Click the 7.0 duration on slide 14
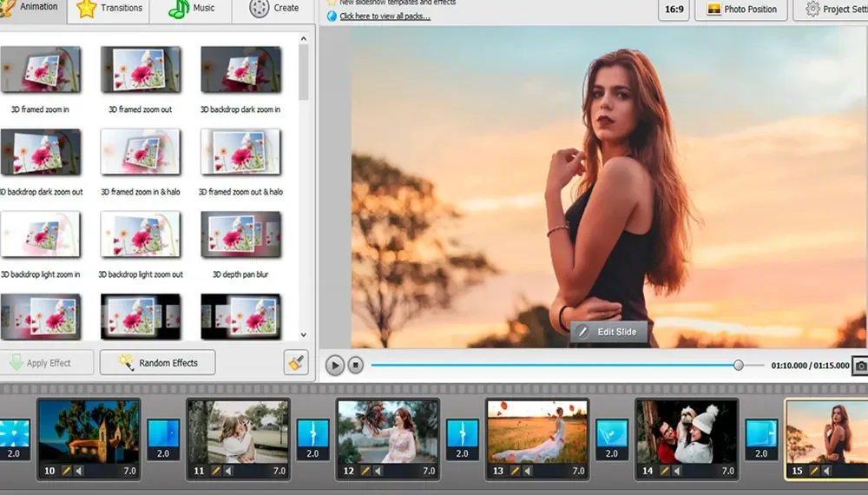Image resolution: width=868 pixels, height=495 pixels. click(728, 472)
